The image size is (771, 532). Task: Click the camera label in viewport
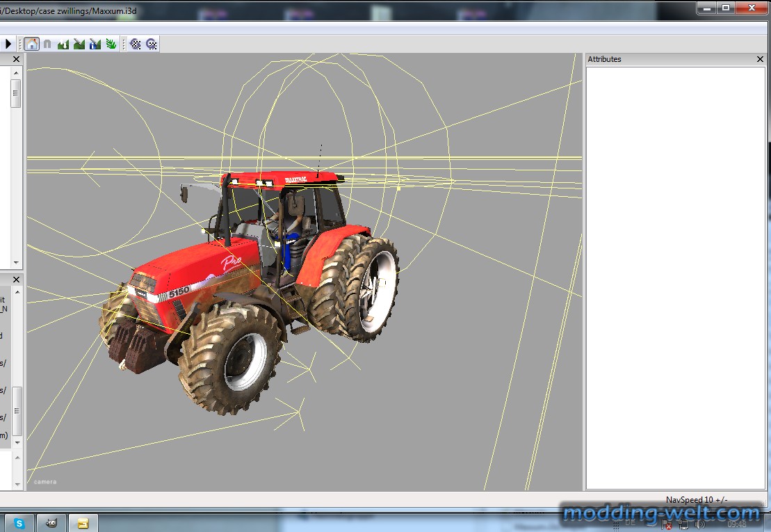point(45,482)
